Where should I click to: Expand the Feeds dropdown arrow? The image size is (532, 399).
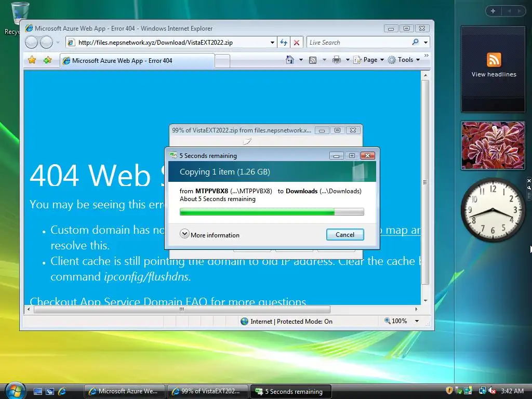point(324,60)
